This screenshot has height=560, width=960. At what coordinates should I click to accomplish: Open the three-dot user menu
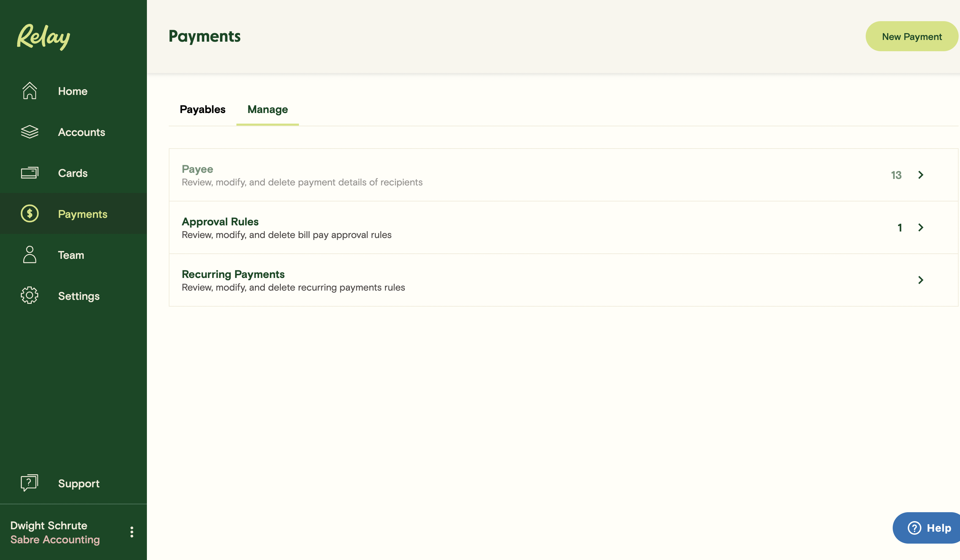pyautogui.click(x=132, y=532)
